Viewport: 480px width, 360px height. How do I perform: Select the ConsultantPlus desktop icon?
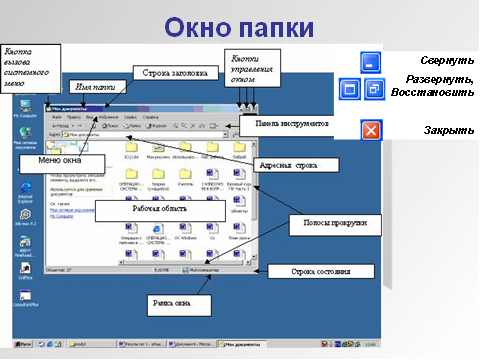point(25,298)
